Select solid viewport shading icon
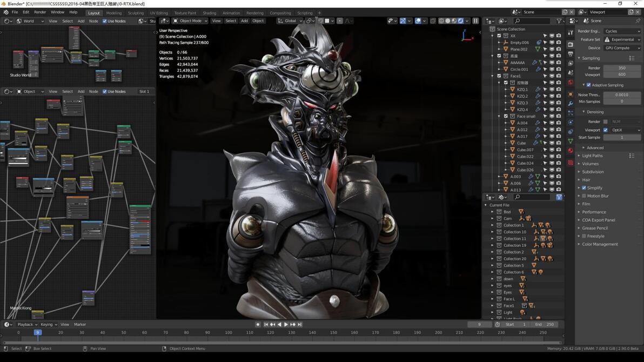Image resolution: width=644 pixels, height=362 pixels. (x=448, y=21)
